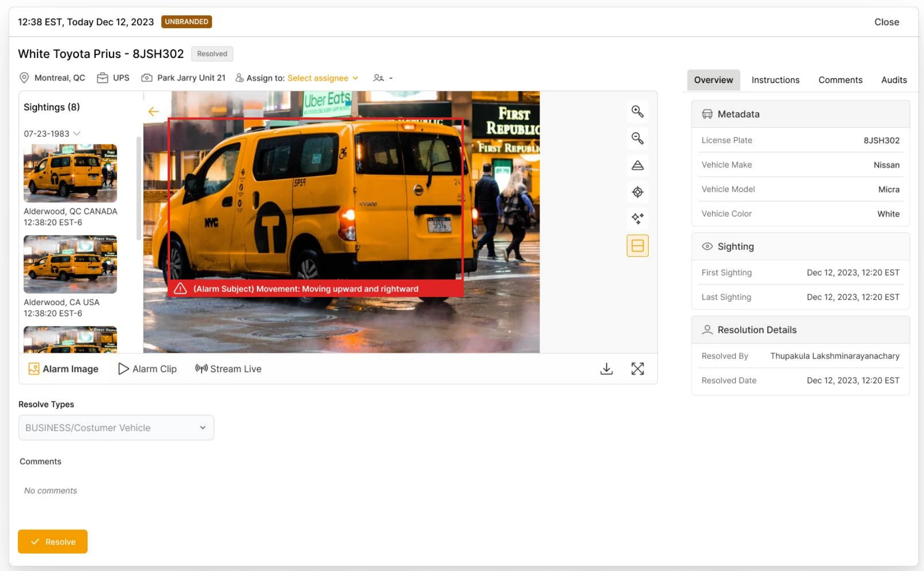This screenshot has height=571, width=924.
Task: Click the Vehicle Model value Micra
Action: 889,189
